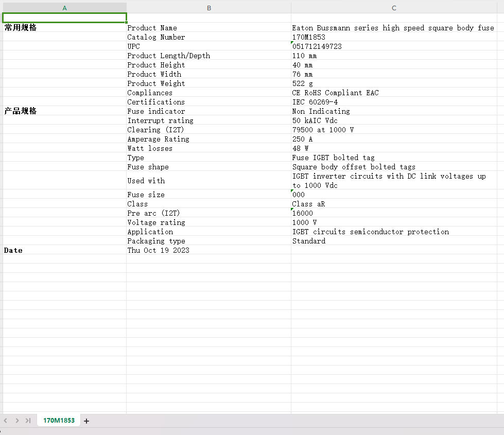
Task: Select column C header
Action: pyautogui.click(x=394, y=8)
